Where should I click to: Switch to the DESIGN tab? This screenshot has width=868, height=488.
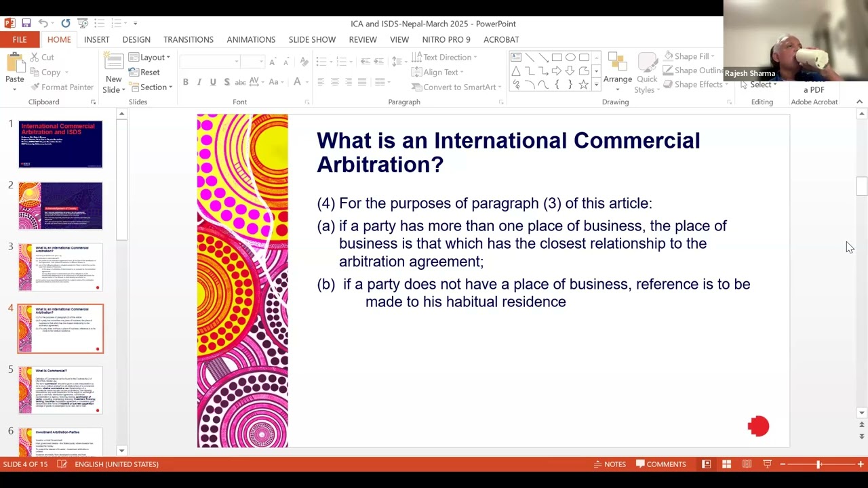136,39
